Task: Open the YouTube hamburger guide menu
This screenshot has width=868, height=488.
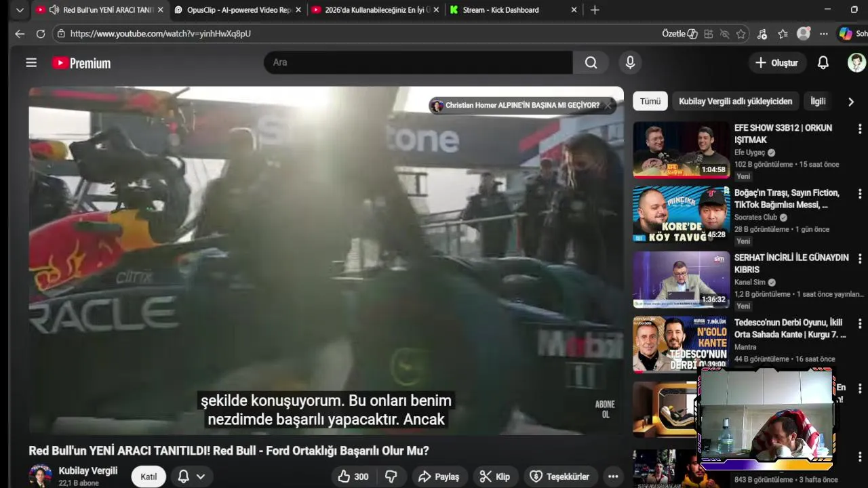Action: coord(31,63)
